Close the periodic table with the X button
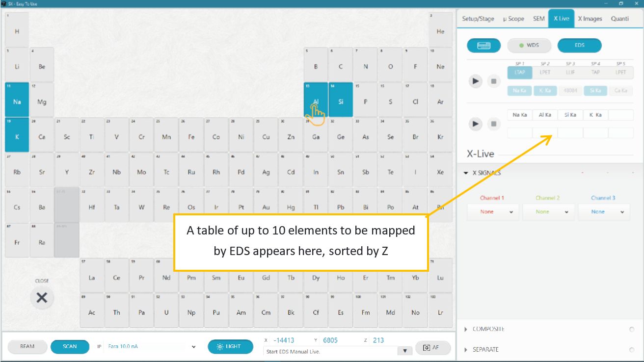 (x=42, y=298)
